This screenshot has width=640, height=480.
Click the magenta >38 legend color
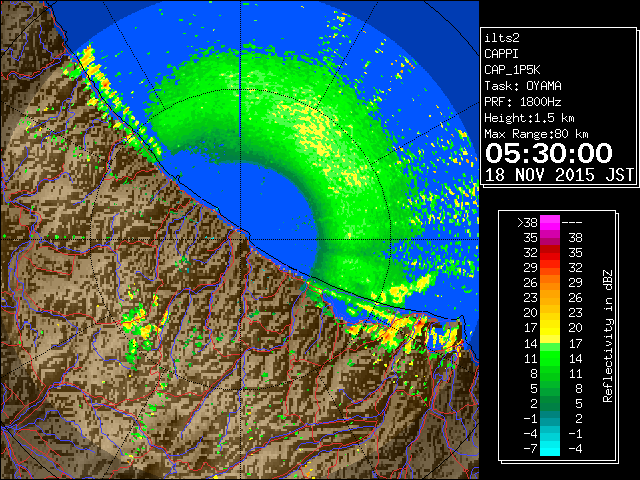point(550,222)
